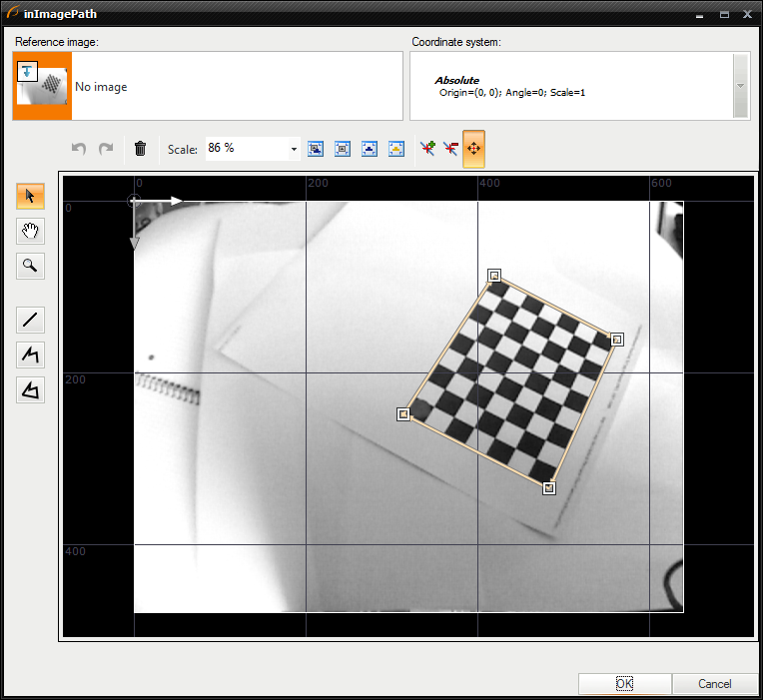Pick the magnifier zoom tool
Image resolution: width=763 pixels, height=700 pixels.
30,266
